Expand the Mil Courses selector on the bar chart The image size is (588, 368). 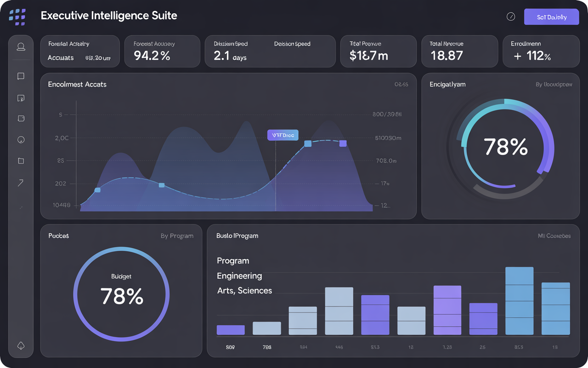[x=554, y=236]
